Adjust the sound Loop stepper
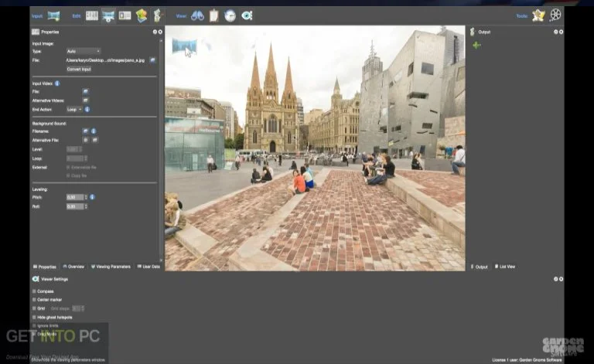Viewport: 594px width, 364px height. pos(86,158)
